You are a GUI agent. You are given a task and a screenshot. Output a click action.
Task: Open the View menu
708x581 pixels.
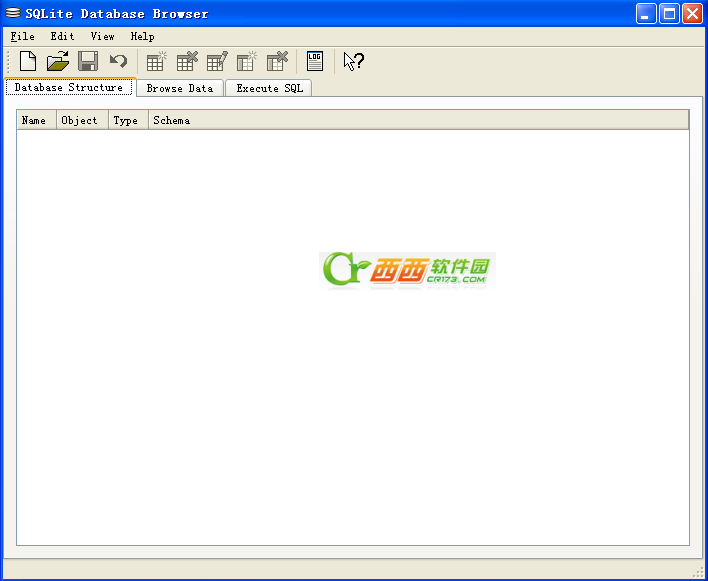102,37
